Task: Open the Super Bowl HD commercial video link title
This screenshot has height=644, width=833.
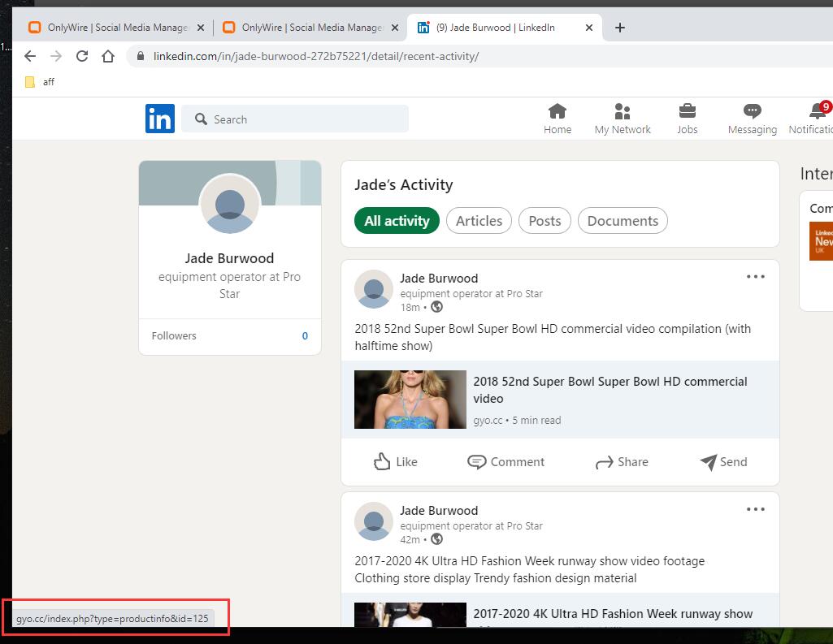Action: click(610, 390)
